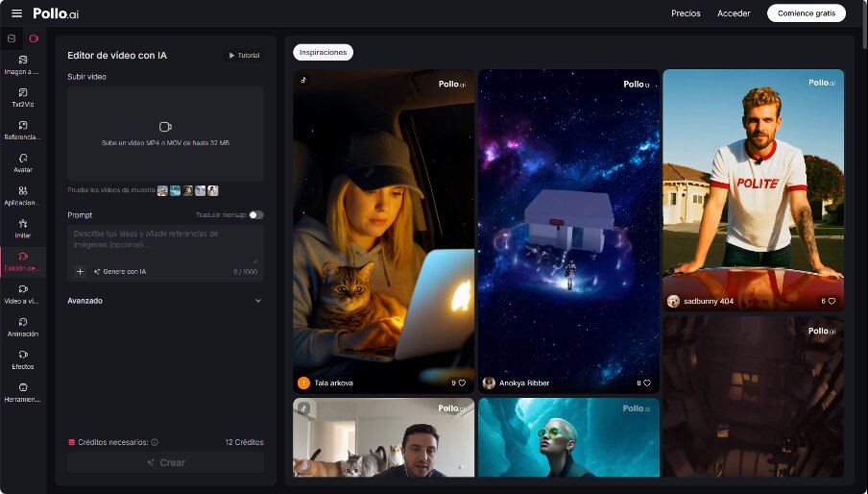Select the Txt2Vid sidebar tool
Screen dimensions: 868x494
23,97
